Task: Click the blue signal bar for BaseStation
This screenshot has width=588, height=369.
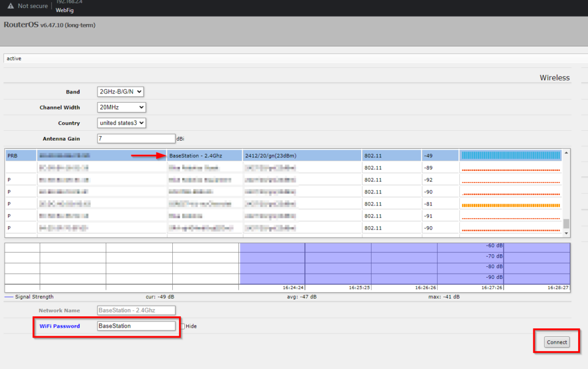Action: coord(510,156)
